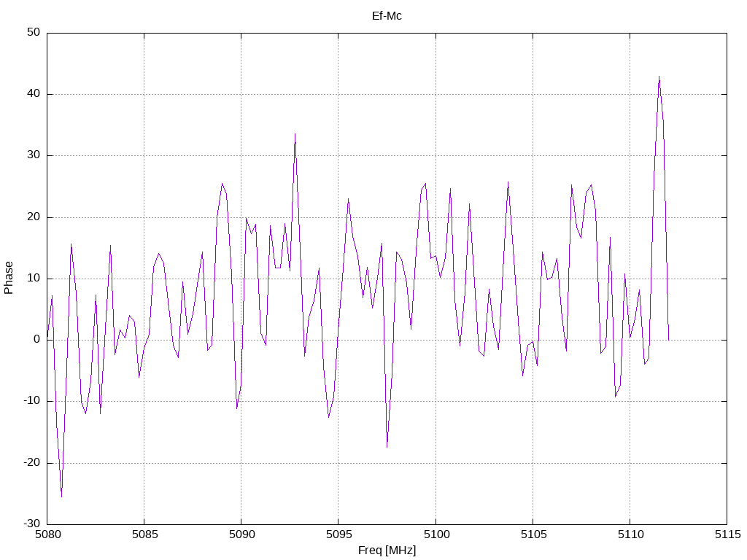
Task: Click the y-axis tick label -30
Action: tap(31, 524)
